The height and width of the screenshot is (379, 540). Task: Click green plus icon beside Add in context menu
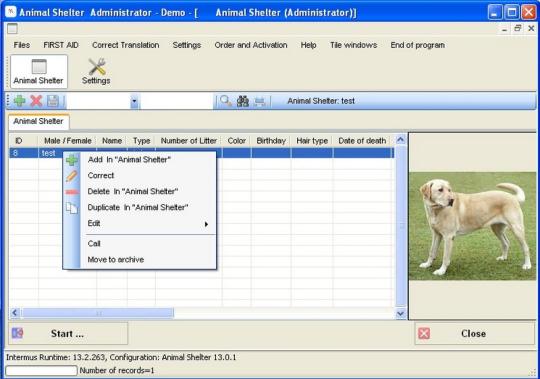(72, 160)
